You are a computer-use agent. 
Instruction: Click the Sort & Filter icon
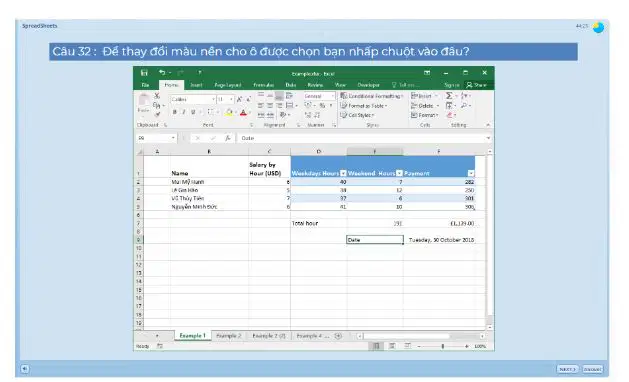coord(464,96)
